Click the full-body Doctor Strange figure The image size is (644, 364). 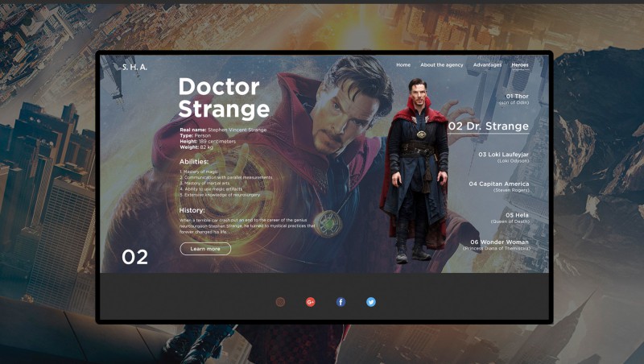(x=415, y=171)
